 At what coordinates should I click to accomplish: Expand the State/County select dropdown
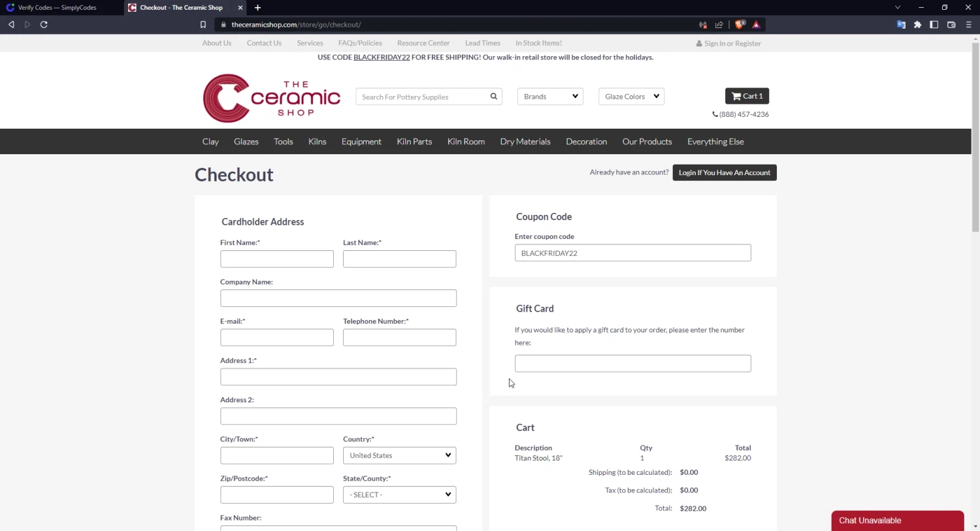click(x=399, y=494)
